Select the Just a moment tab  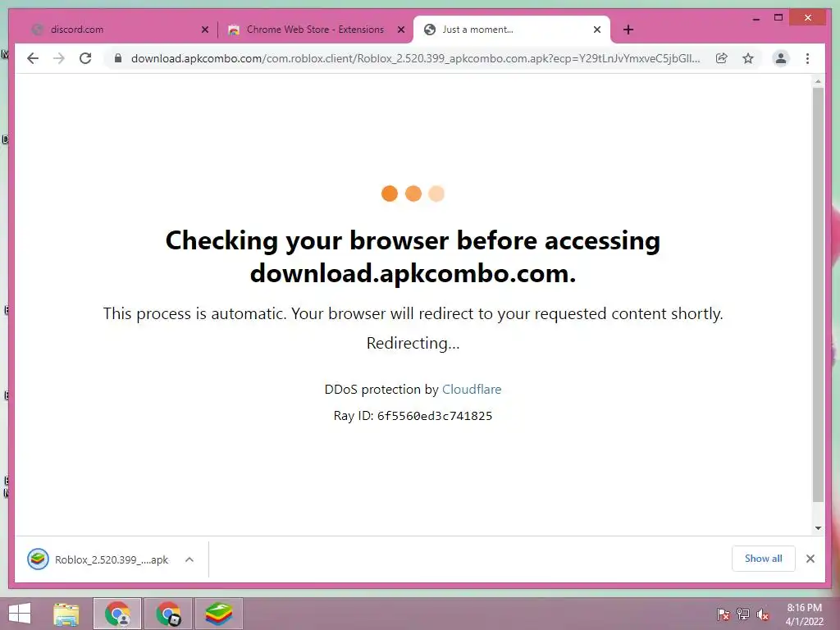point(511,30)
